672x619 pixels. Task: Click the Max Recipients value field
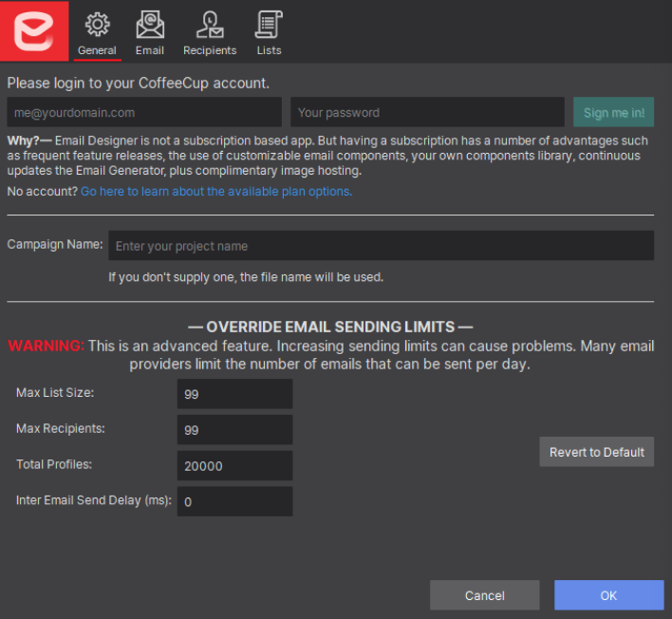(234, 429)
